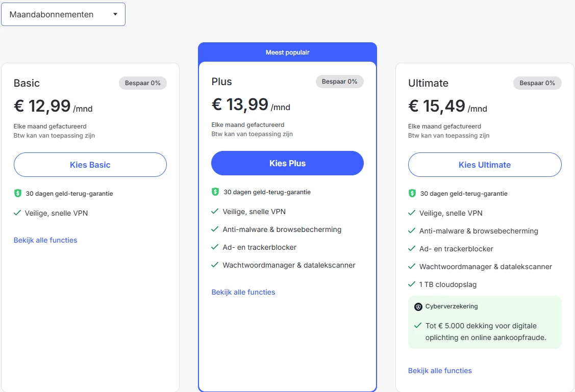
Task: Click the € 5.000 dekking checkmark
Action: 418,325
